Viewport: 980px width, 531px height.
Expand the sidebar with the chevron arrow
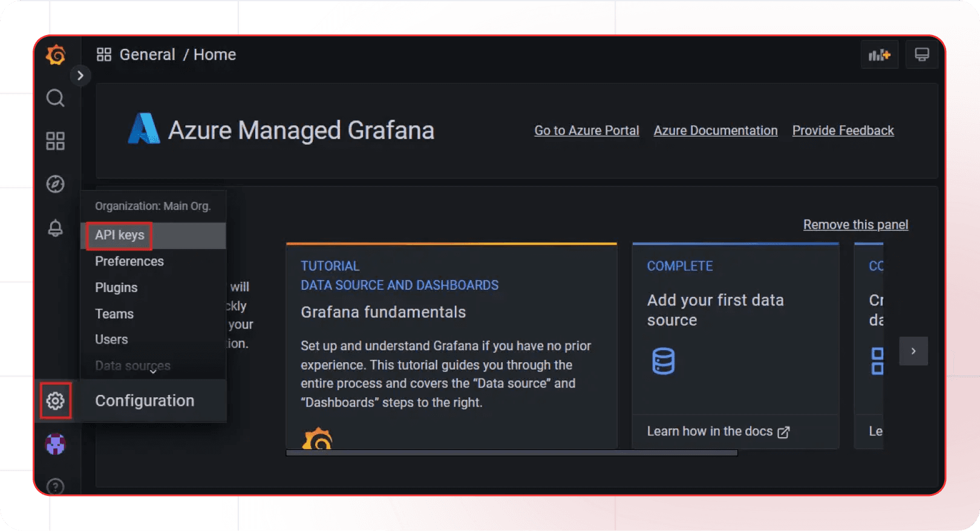click(80, 76)
